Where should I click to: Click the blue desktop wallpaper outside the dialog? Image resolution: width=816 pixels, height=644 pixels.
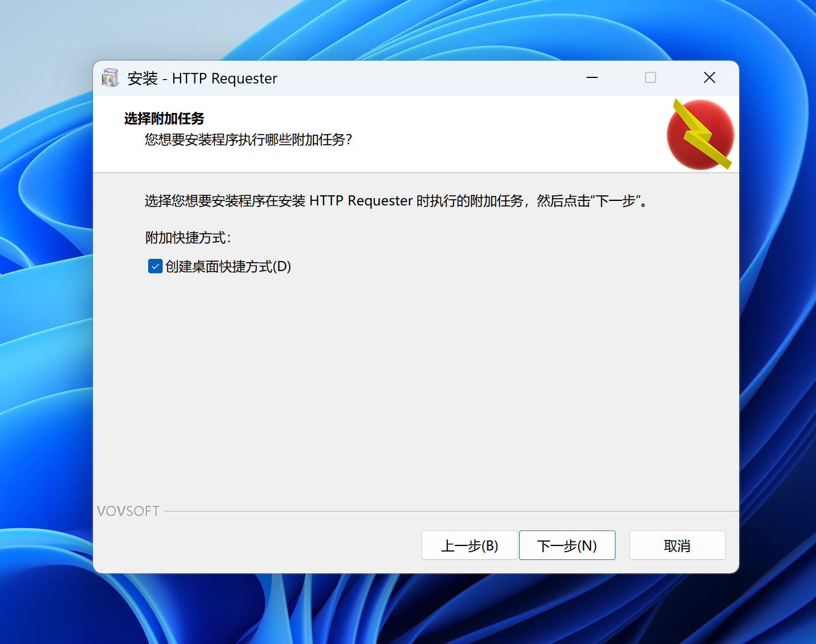[45, 334]
